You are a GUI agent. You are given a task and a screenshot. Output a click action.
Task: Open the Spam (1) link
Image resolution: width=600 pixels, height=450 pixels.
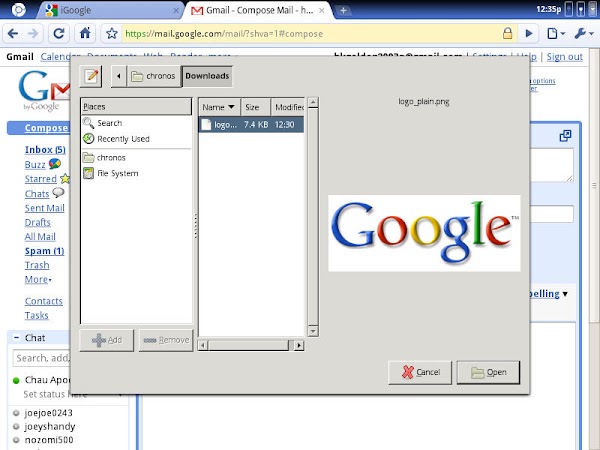pos(44,251)
